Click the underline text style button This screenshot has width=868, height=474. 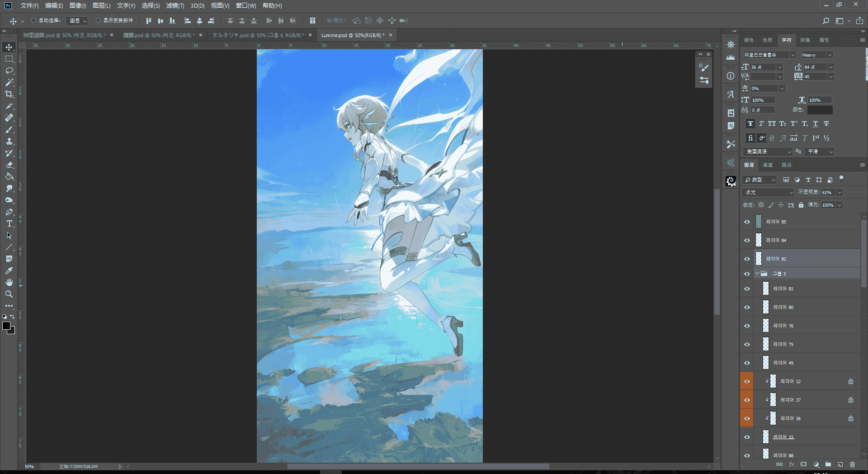click(x=816, y=124)
